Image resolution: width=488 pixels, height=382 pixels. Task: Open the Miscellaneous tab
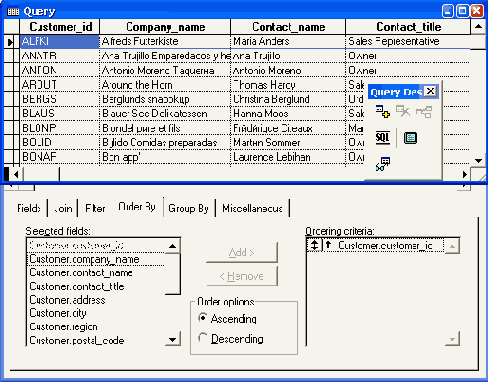click(252, 208)
